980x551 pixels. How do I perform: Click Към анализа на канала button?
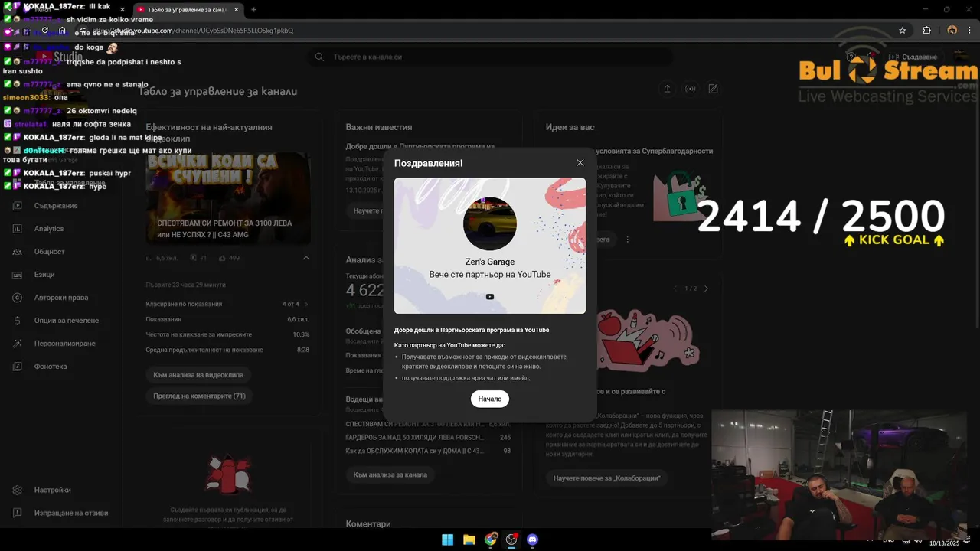[x=390, y=474]
